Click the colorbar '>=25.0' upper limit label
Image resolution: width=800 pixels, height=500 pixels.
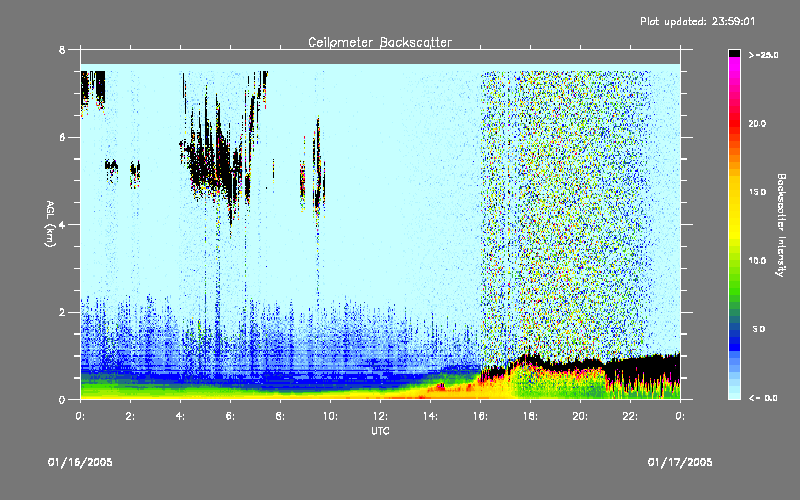[x=763, y=55]
